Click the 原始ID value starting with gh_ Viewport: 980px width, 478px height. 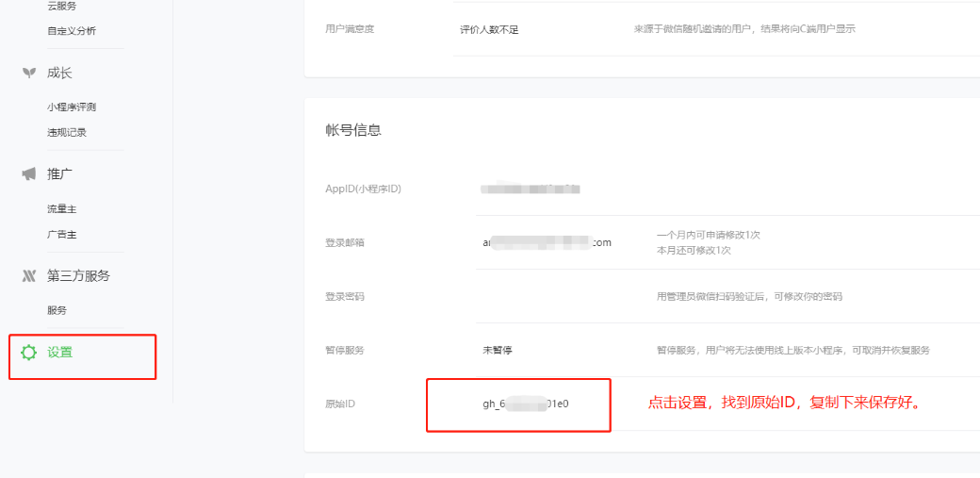[x=526, y=404]
